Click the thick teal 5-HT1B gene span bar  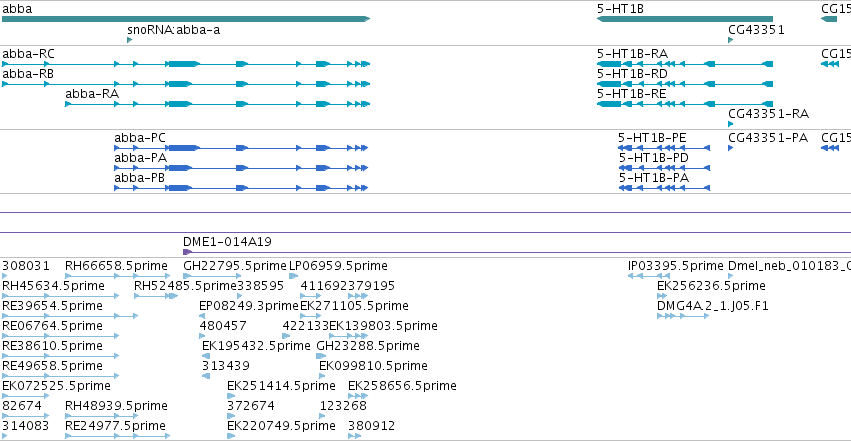click(685, 19)
